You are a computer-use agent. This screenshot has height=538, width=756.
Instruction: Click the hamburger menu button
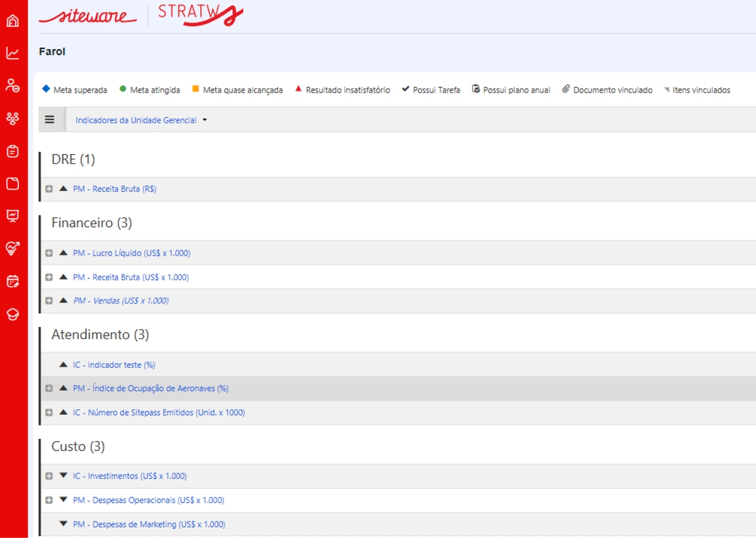pyautogui.click(x=50, y=120)
